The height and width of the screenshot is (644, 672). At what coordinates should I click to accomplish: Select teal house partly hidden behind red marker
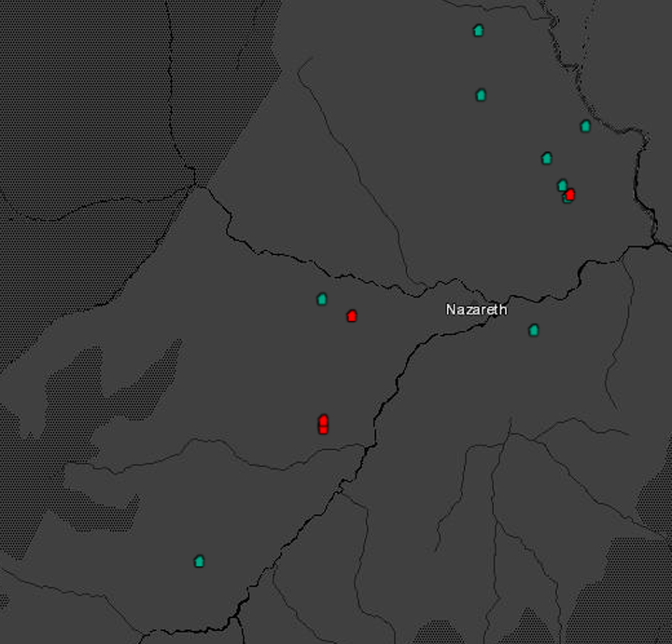(566, 199)
